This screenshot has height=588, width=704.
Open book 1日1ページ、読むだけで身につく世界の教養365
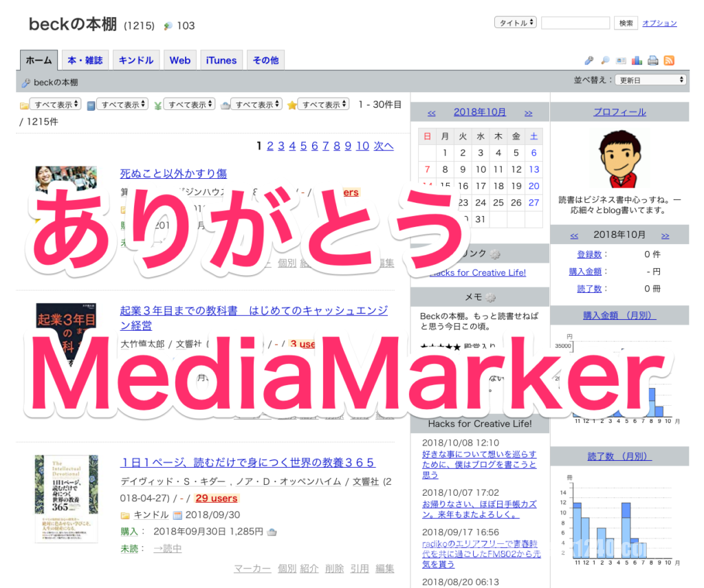point(247,462)
